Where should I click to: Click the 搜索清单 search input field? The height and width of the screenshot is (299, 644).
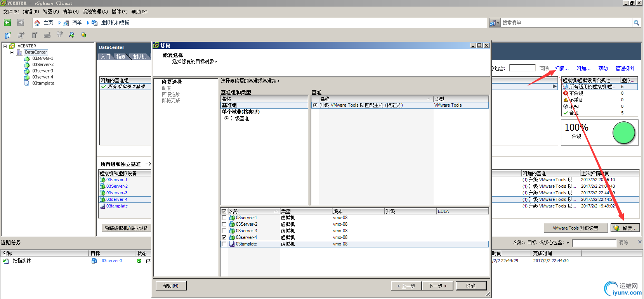point(566,23)
